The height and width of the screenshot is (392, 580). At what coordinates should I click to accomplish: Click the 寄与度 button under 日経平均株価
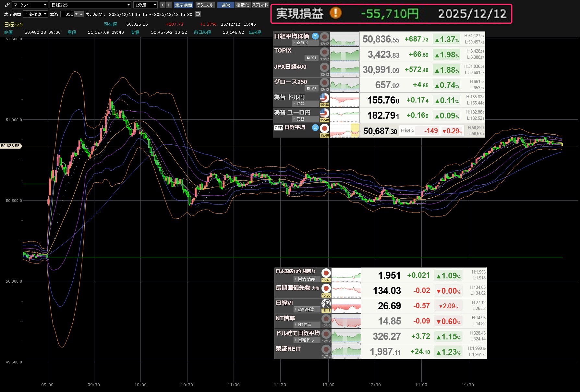(x=302, y=43)
